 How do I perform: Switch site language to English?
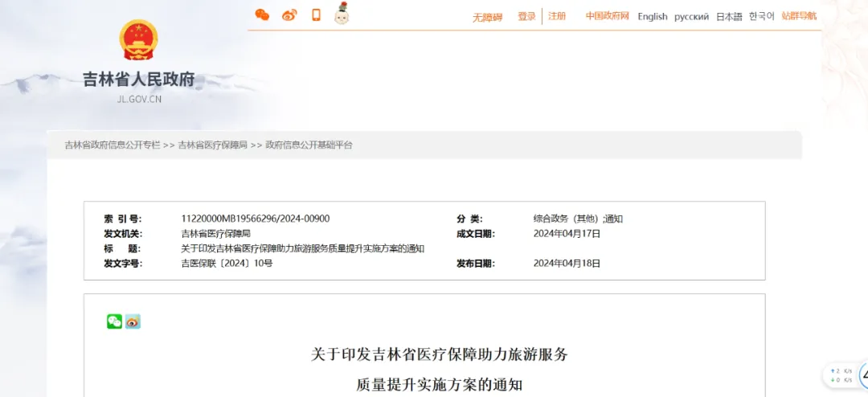pyautogui.click(x=652, y=17)
